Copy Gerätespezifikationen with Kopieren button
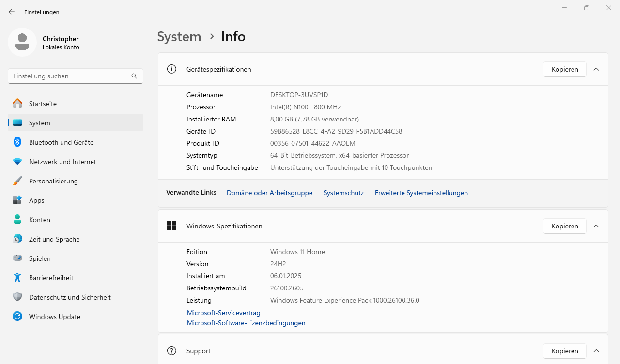Viewport: 620px width, 364px height. (x=565, y=69)
